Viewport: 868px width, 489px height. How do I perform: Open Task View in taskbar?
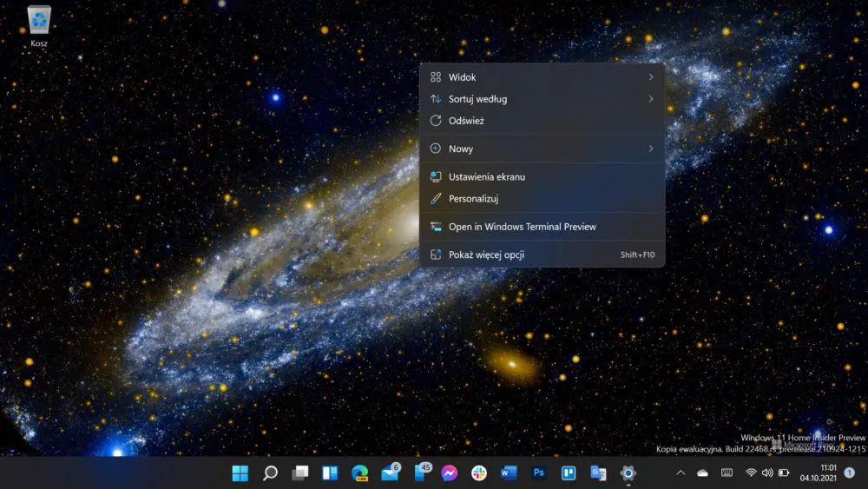(x=300, y=473)
